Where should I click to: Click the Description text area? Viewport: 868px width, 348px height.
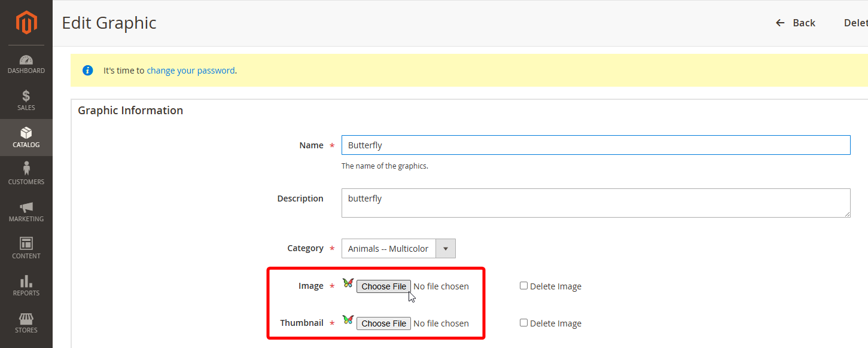pyautogui.click(x=595, y=203)
